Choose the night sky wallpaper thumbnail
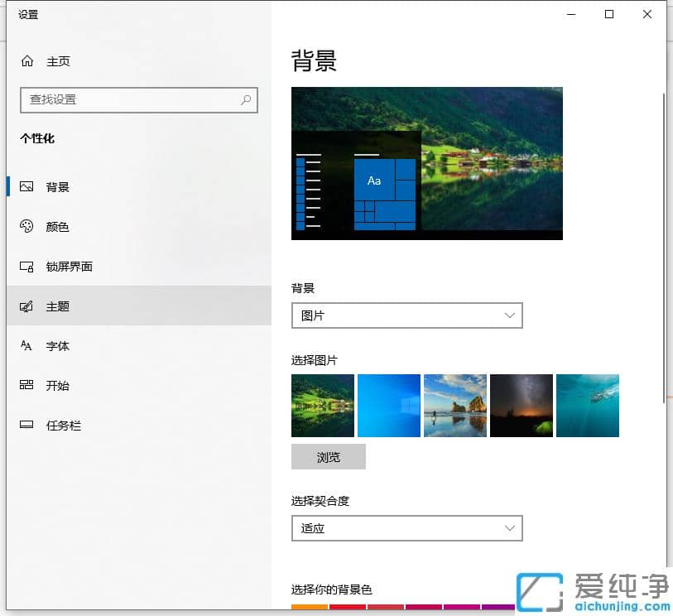 point(522,405)
